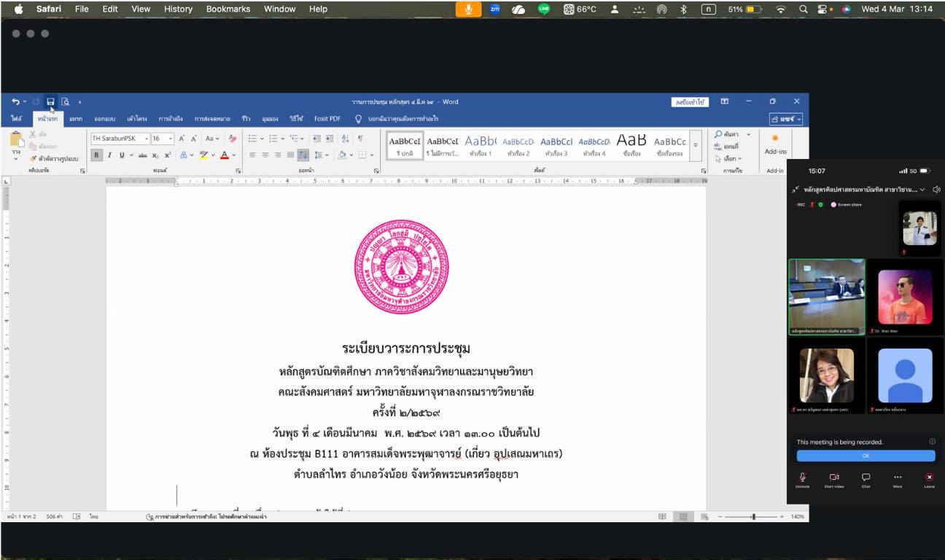Click the show paragraph marks icon
945x560 pixels.
click(360, 139)
